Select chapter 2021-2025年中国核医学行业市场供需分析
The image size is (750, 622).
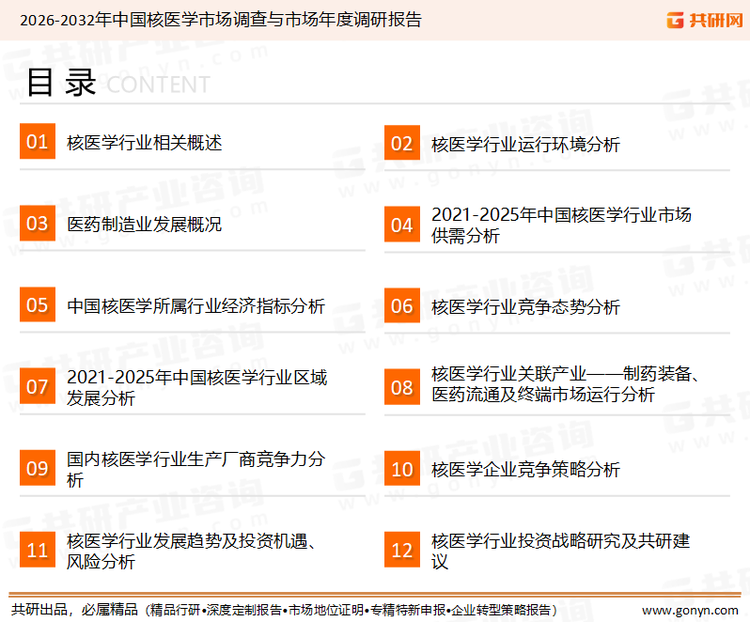pos(561,225)
